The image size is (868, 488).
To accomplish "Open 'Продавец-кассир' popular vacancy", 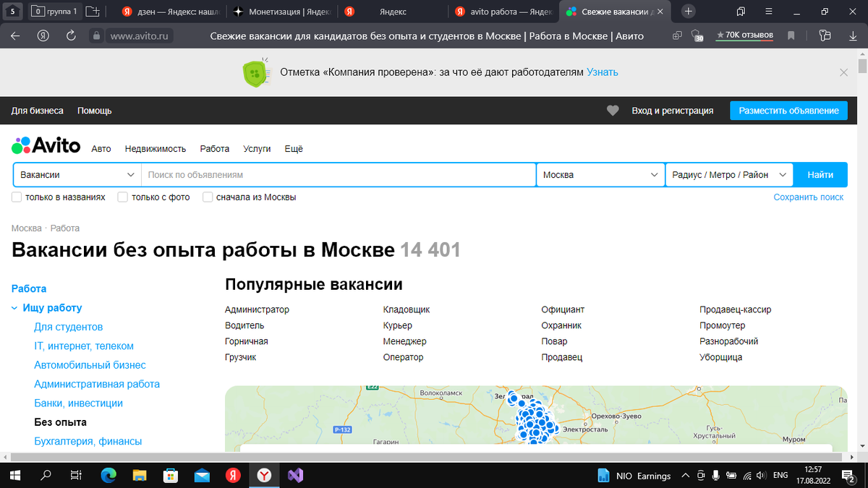I will (736, 309).
